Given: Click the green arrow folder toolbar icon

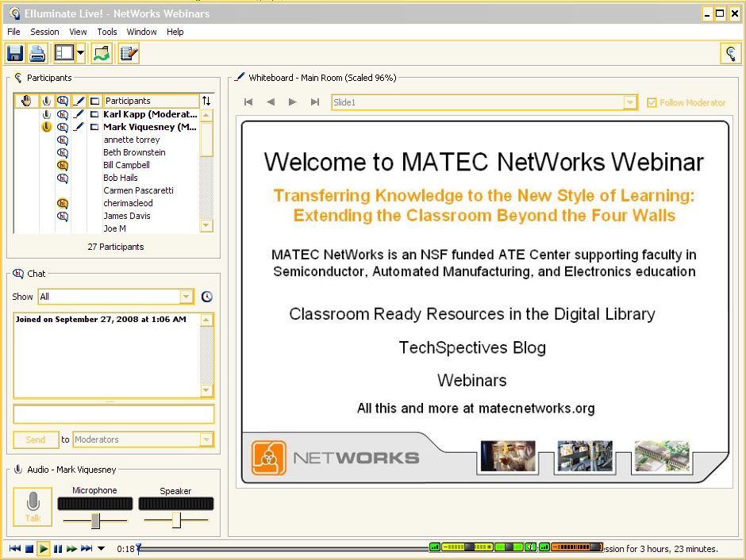Looking at the screenshot, I should click(x=102, y=53).
